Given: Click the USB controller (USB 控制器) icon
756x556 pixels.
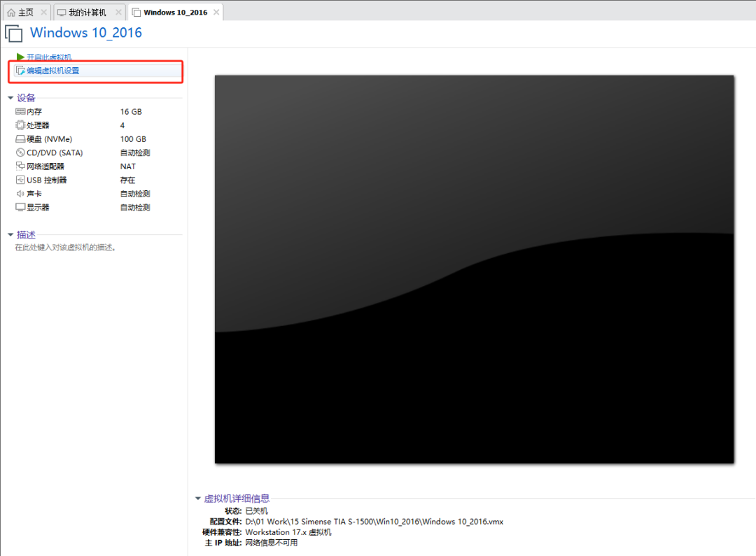Looking at the screenshot, I should pos(20,180).
